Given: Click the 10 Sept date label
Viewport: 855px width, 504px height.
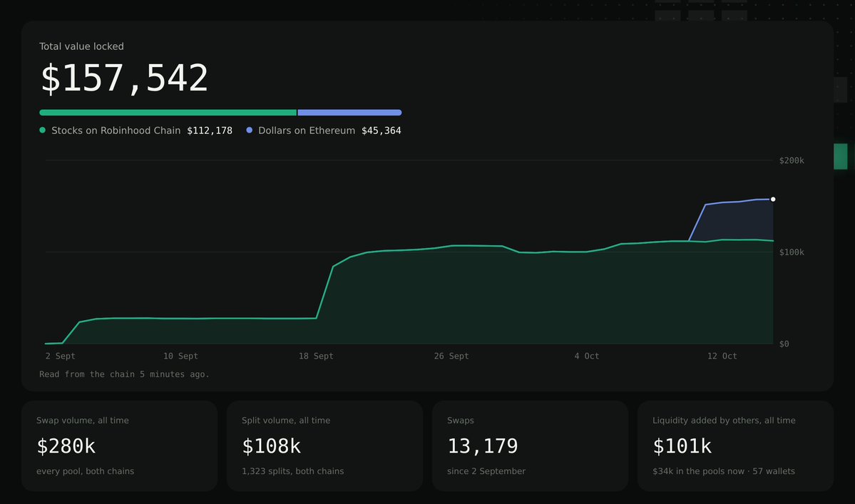Looking at the screenshot, I should coord(180,356).
